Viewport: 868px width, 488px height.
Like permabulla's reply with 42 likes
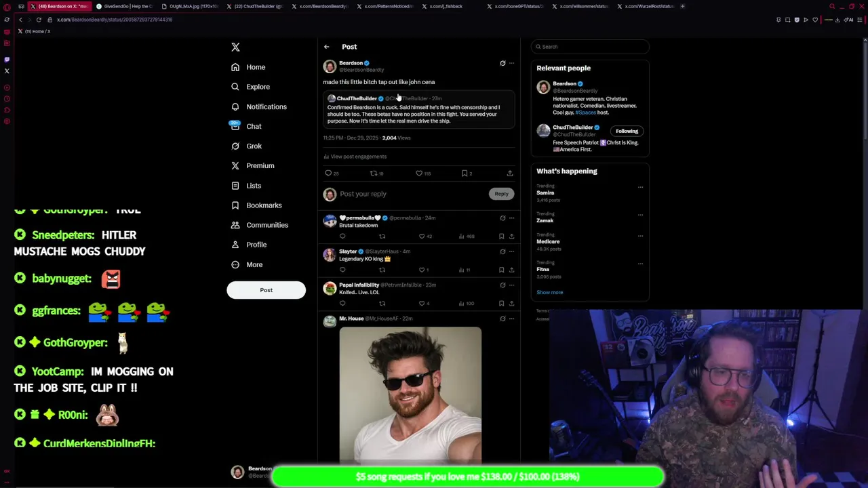point(425,237)
